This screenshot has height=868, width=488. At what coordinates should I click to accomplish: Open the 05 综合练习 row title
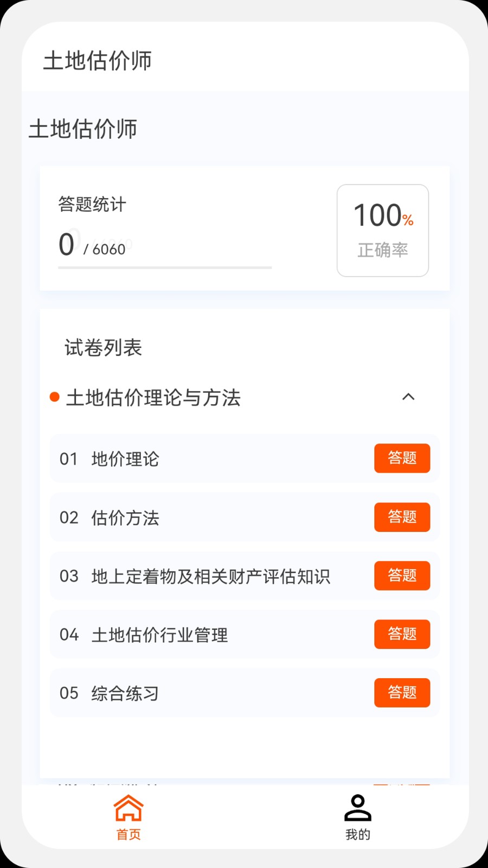[x=125, y=693]
